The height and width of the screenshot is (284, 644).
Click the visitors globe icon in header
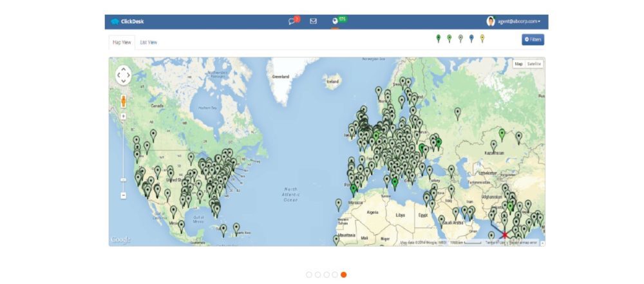(x=335, y=21)
